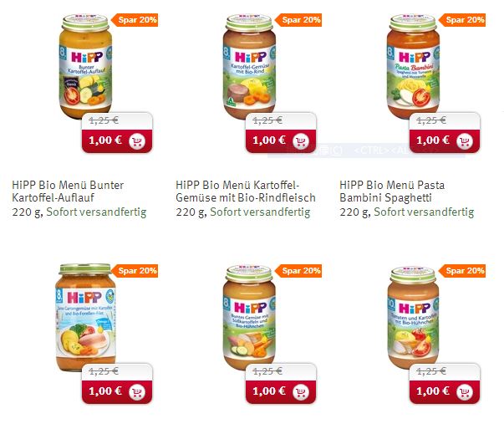Image resolution: width=504 pixels, height=429 pixels.
Task: Open the Süßkartoffeln und Bio-Hühnchen jar image
Action: (249, 318)
